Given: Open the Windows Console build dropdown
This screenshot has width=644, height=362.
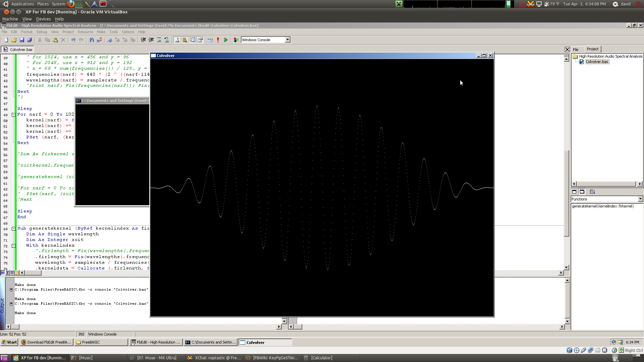Looking at the screenshot, I should point(287,40).
